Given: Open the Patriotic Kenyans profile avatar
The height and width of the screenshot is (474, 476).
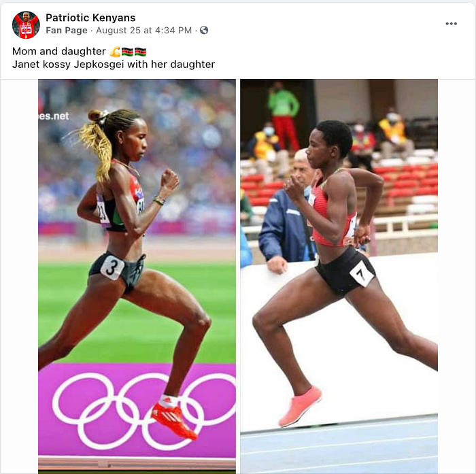Looking at the screenshot, I should (26, 25).
